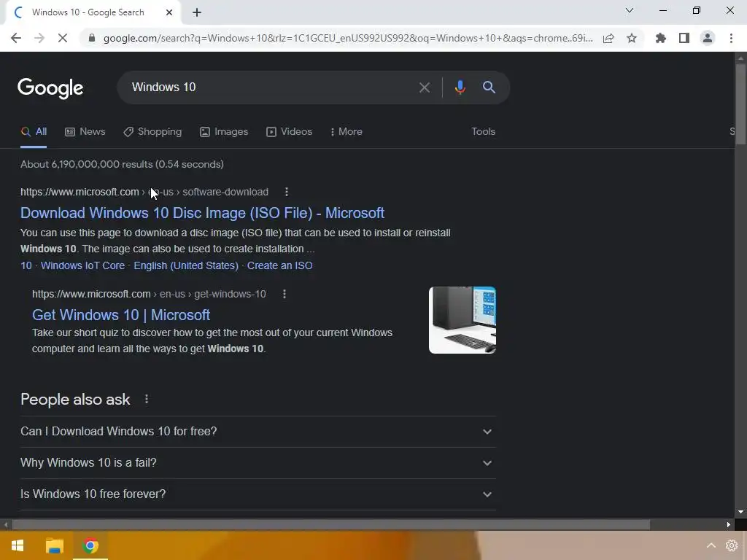Switch to the News tab
Image resolution: width=747 pixels, height=560 pixels.
coord(85,132)
